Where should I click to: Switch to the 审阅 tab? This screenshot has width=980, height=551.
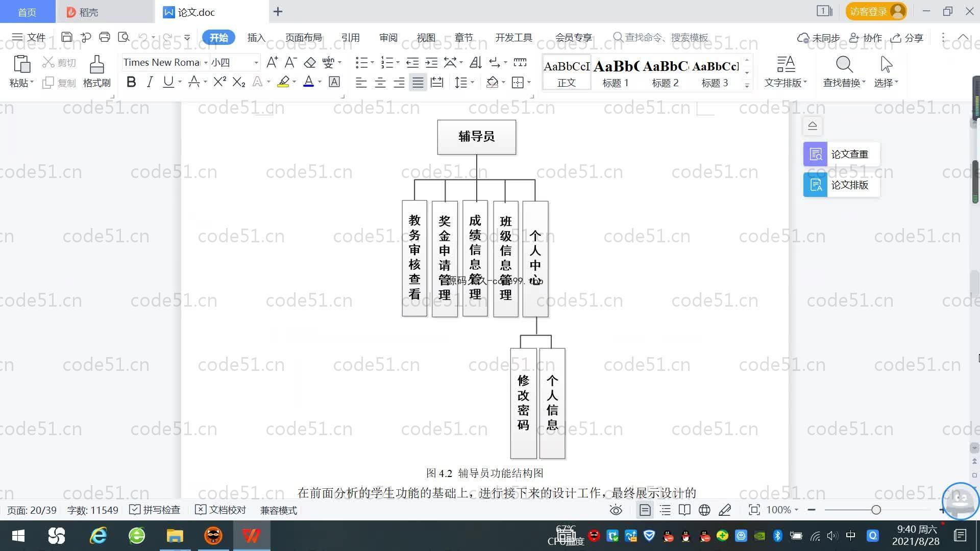click(388, 37)
